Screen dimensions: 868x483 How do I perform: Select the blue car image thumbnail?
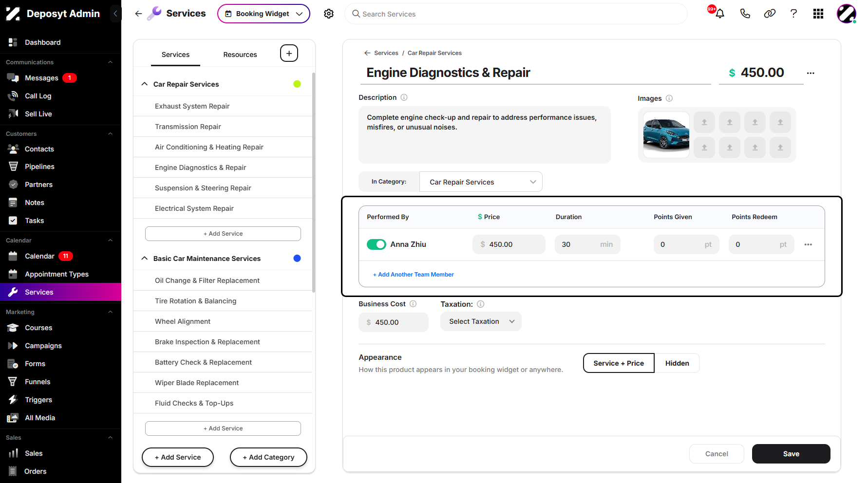[666, 135]
